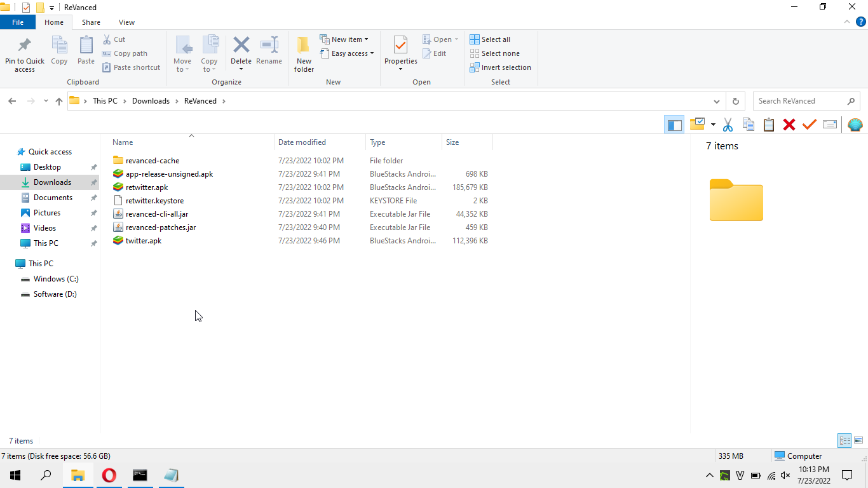Click the Properties checkmark icon

[400, 45]
